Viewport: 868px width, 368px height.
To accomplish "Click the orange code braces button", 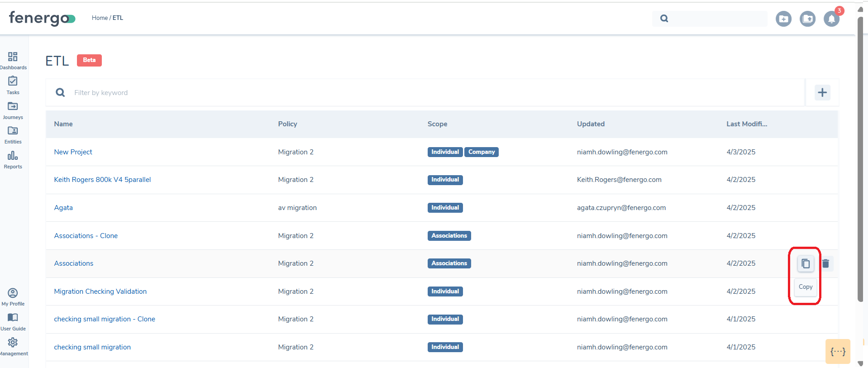I will click(838, 352).
